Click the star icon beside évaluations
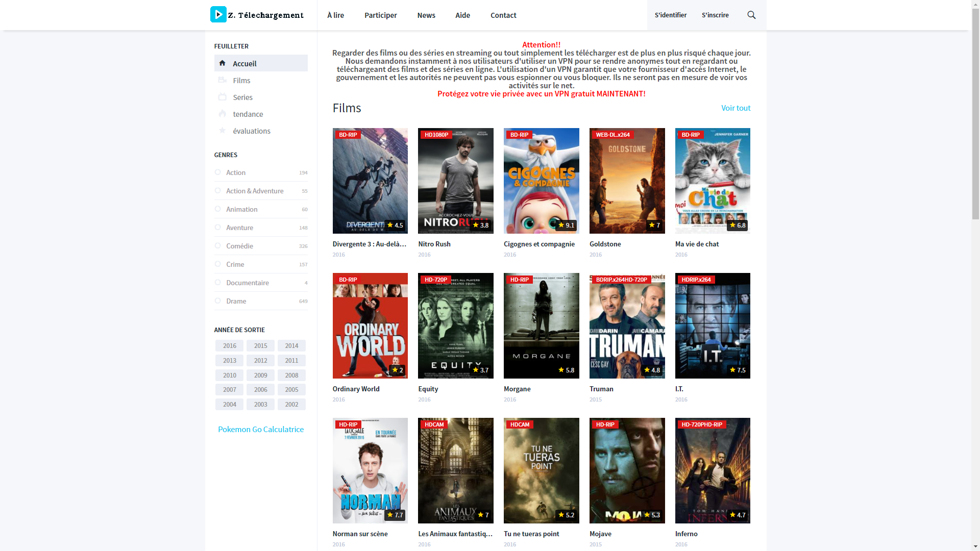This screenshot has height=551, width=980. (222, 131)
